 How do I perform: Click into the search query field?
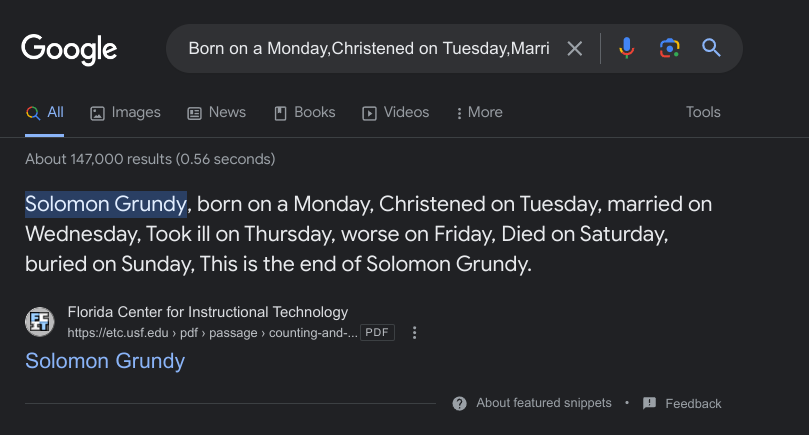[x=368, y=48]
